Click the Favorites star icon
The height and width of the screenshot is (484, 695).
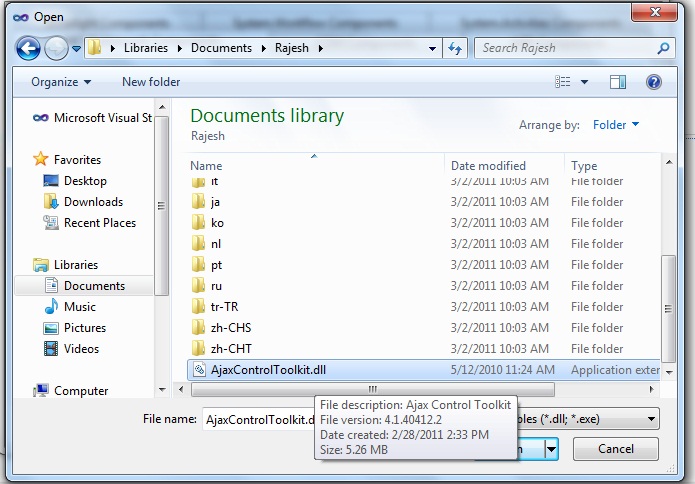pyautogui.click(x=40, y=159)
